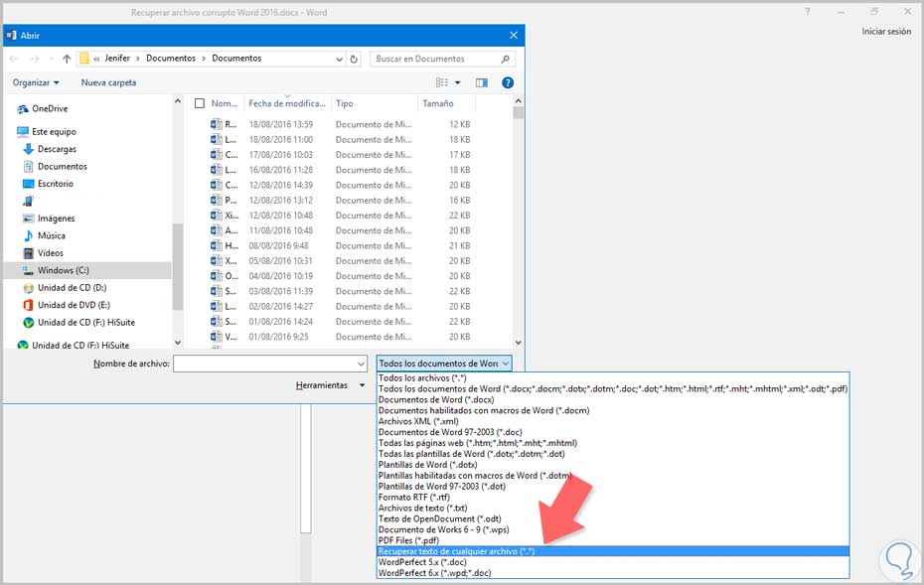Click Word file icon dated 04/08/2016 10:19

217,276
